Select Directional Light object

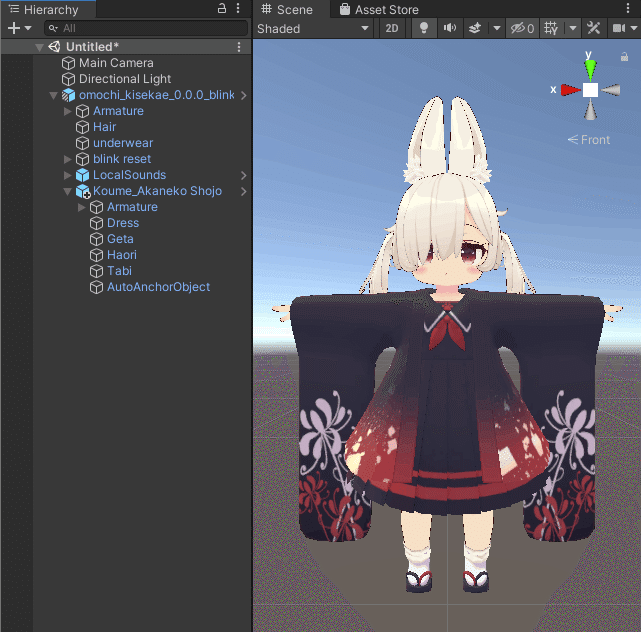point(125,79)
